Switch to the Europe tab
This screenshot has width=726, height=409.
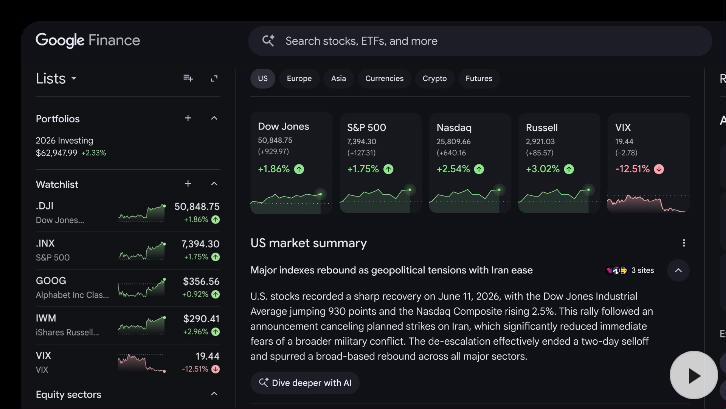coord(299,78)
